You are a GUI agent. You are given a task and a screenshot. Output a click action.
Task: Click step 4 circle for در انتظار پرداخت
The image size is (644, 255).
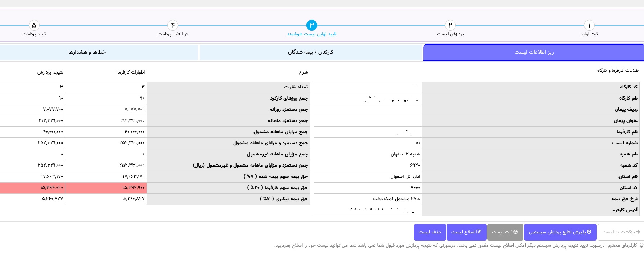click(173, 25)
